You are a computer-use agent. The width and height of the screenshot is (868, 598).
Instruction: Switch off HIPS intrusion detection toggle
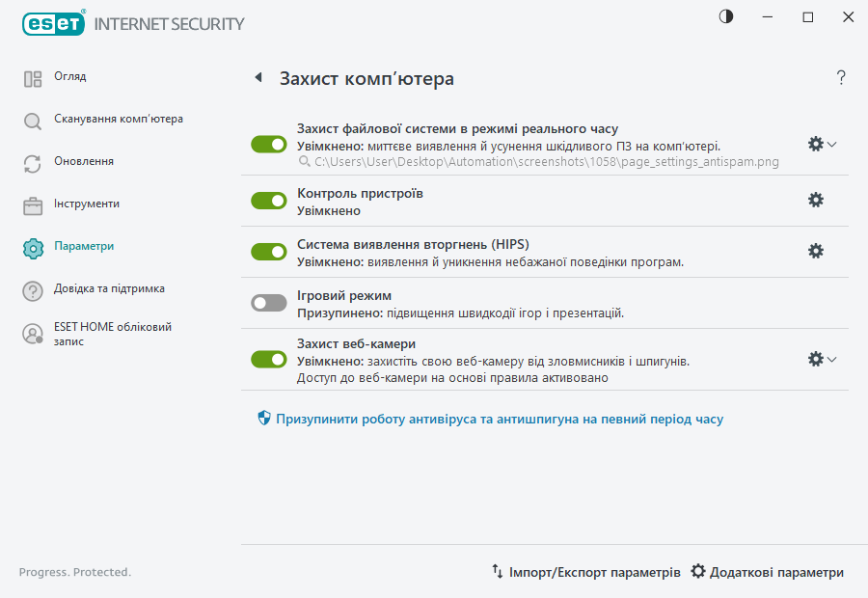(x=269, y=251)
